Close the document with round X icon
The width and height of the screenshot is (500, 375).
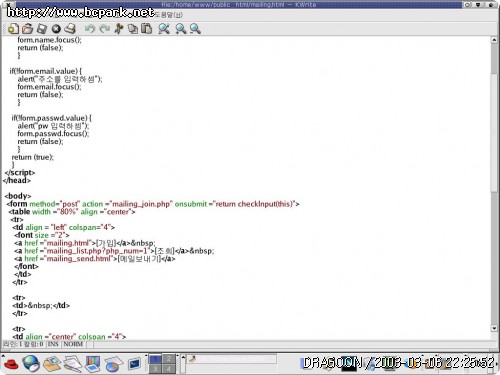coord(56,29)
